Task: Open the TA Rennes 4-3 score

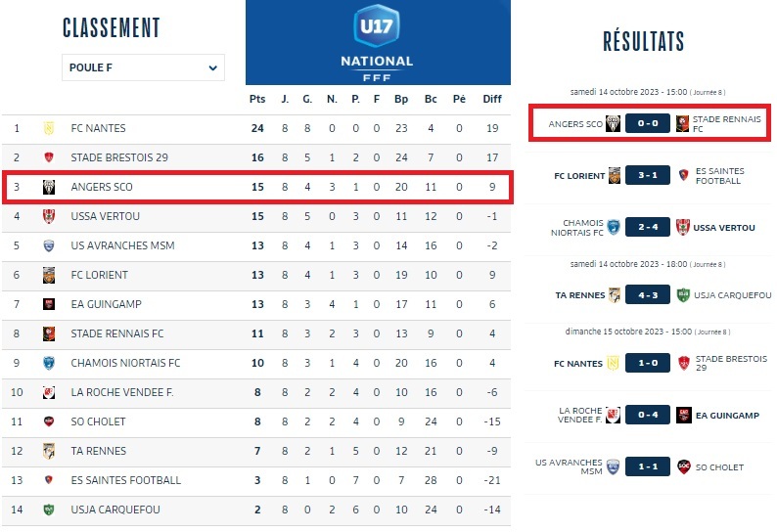Action: pyautogui.click(x=649, y=294)
